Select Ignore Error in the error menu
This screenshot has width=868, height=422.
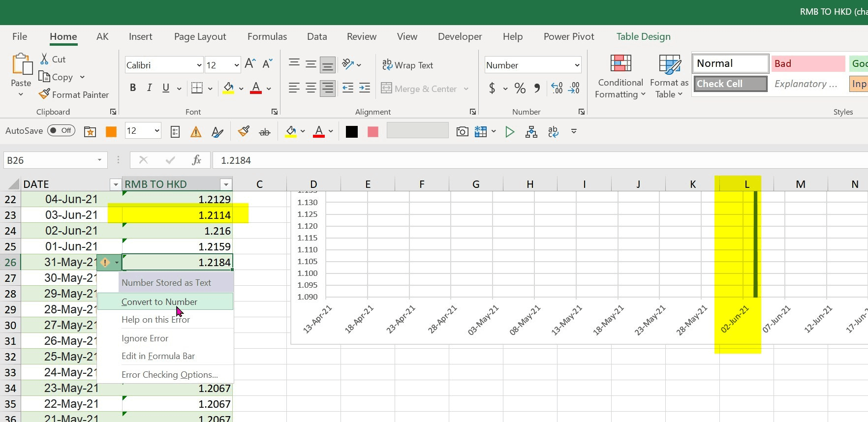pos(165,338)
